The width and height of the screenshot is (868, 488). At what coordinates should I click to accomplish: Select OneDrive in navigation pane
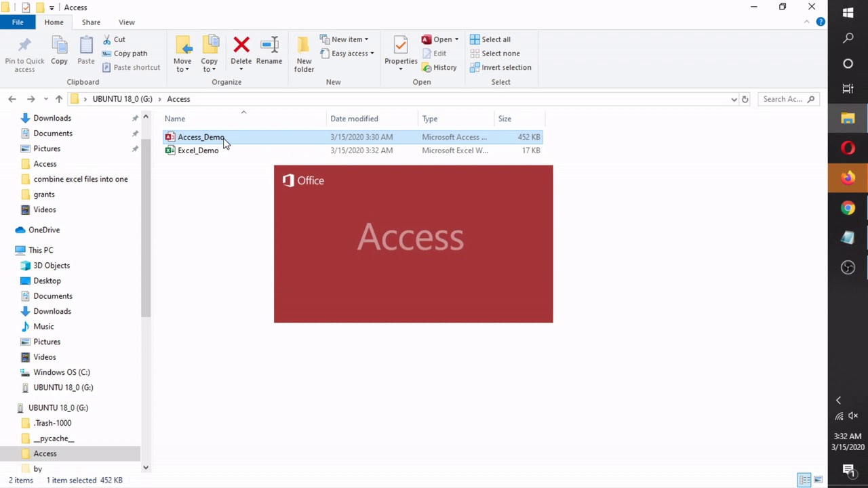click(x=44, y=230)
